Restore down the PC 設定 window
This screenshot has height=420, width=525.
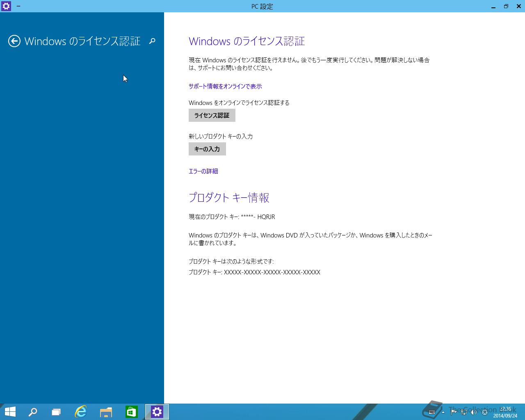coord(506,6)
